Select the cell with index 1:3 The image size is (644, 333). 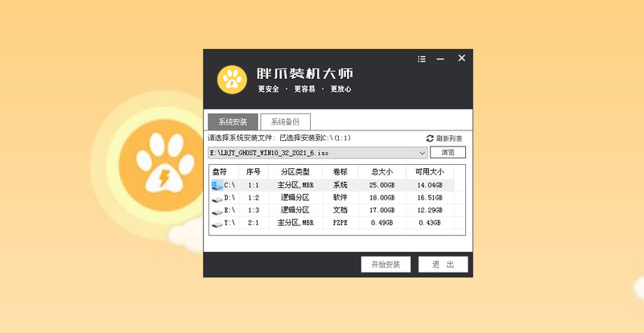pyautogui.click(x=254, y=210)
